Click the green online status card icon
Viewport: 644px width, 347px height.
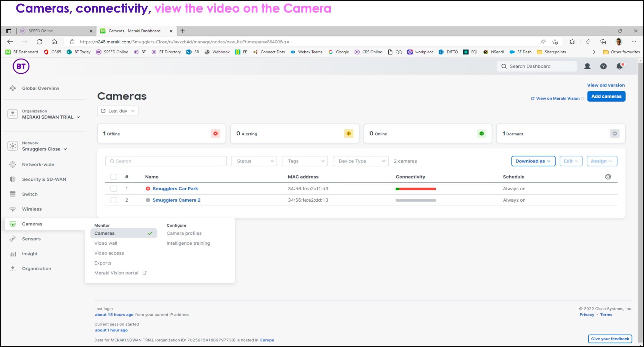pos(481,133)
